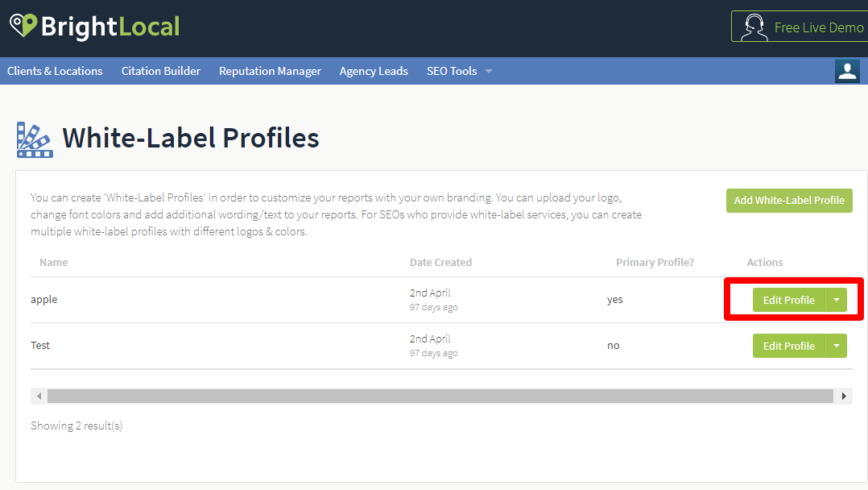Select Agency Leads in the navigation
Image resolution: width=868 pixels, height=490 pixels.
[x=374, y=71]
